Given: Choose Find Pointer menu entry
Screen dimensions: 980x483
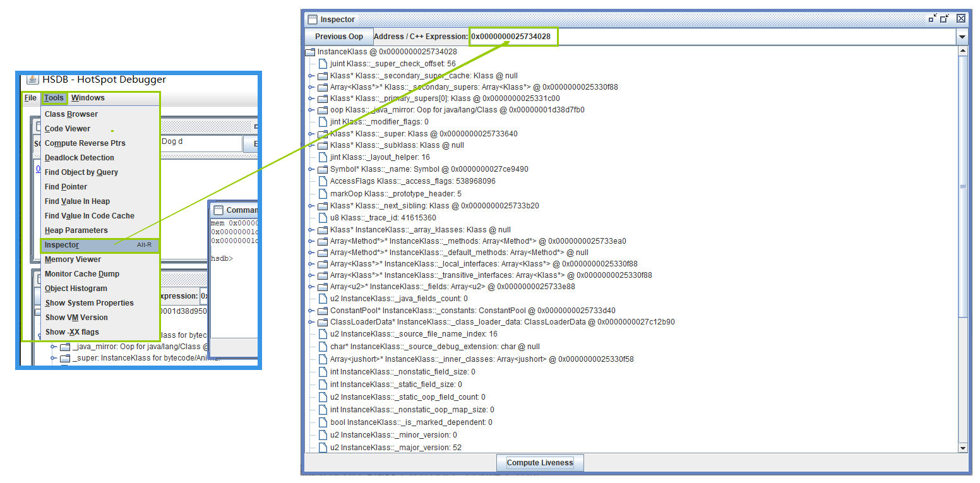Looking at the screenshot, I should pos(100,187).
